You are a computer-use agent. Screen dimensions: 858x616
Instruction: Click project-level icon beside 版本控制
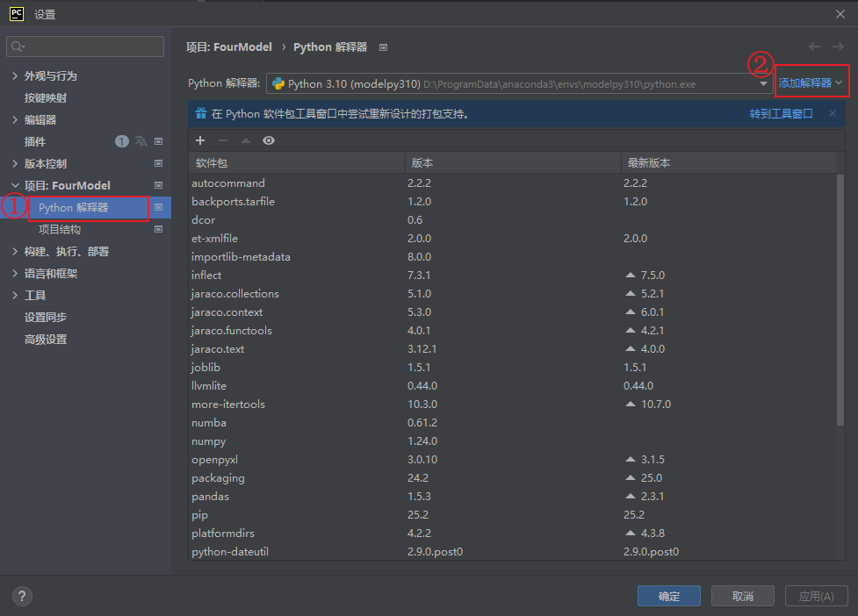[159, 163]
